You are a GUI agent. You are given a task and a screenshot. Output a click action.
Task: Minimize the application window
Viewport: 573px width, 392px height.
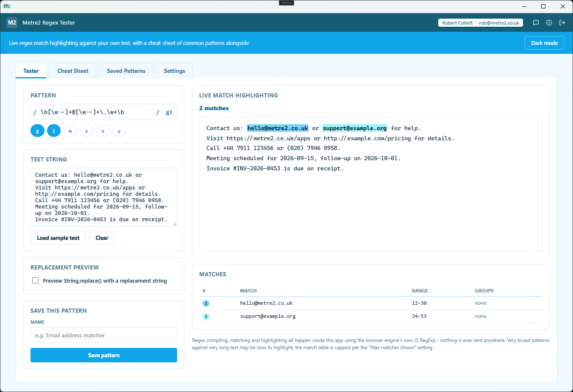point(524,6)
